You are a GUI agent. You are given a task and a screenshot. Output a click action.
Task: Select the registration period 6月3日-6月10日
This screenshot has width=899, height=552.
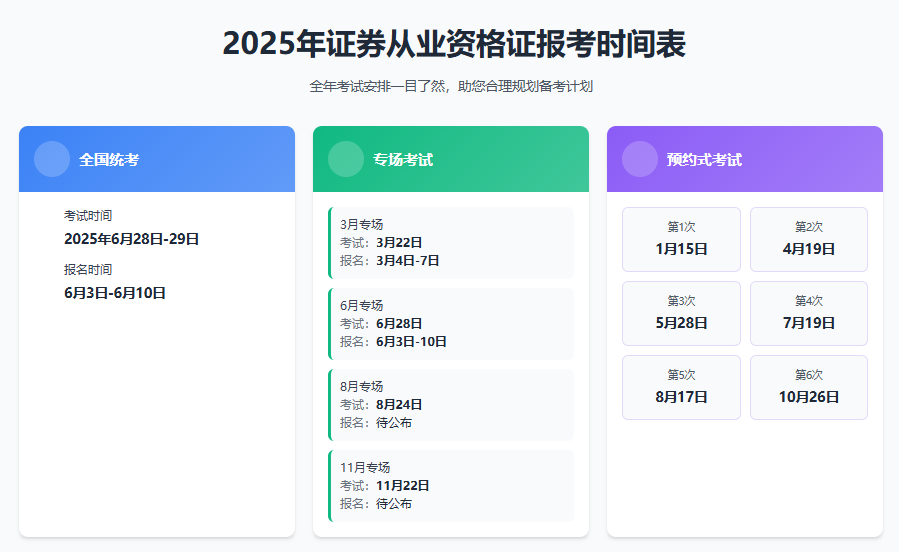coord(115,293)
